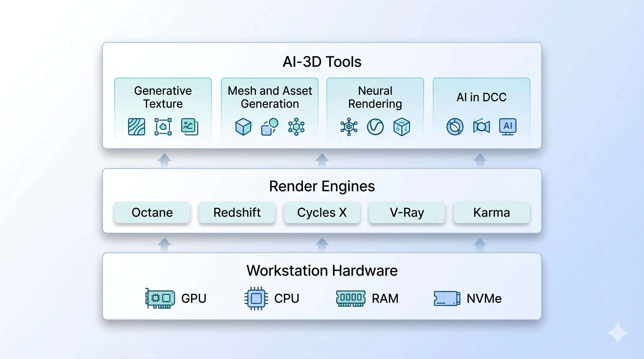Viewport: 644px width, 359px height.
Task: Select the Neural Rendering card title
Action: tap(375, 97)
